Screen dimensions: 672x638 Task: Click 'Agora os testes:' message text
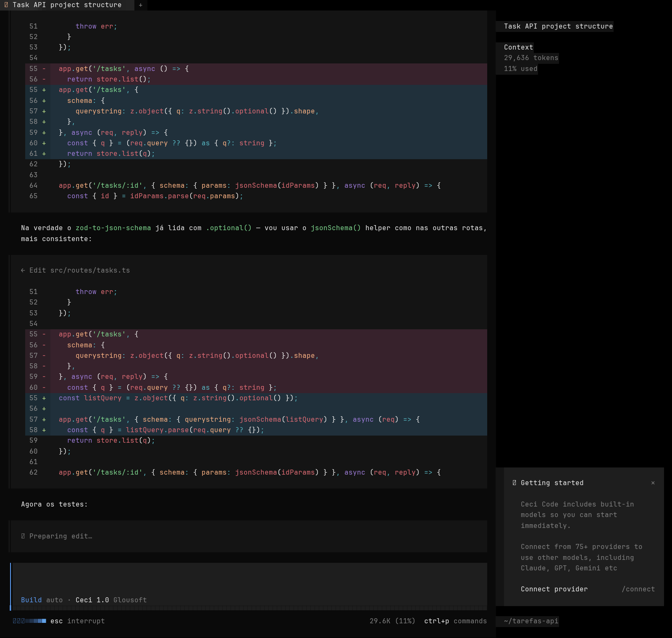click(54, 504)
